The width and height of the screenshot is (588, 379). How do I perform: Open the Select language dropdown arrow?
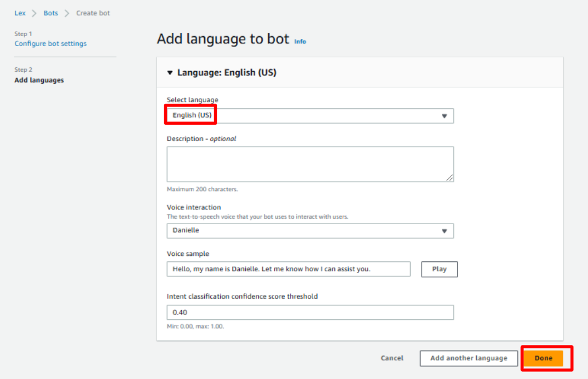pos(445,116)
